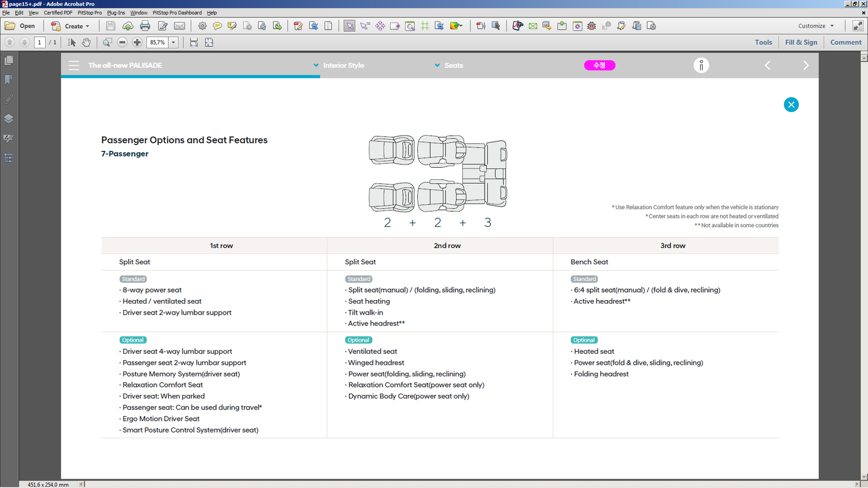Open the Help menu
This screenshot has width=868, height=488.
pos(212,13)
